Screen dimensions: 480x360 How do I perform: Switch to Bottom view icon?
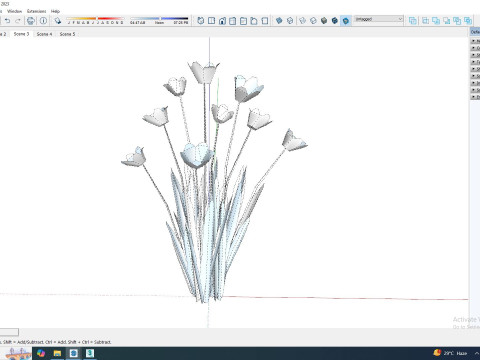[x=265, y=21]
